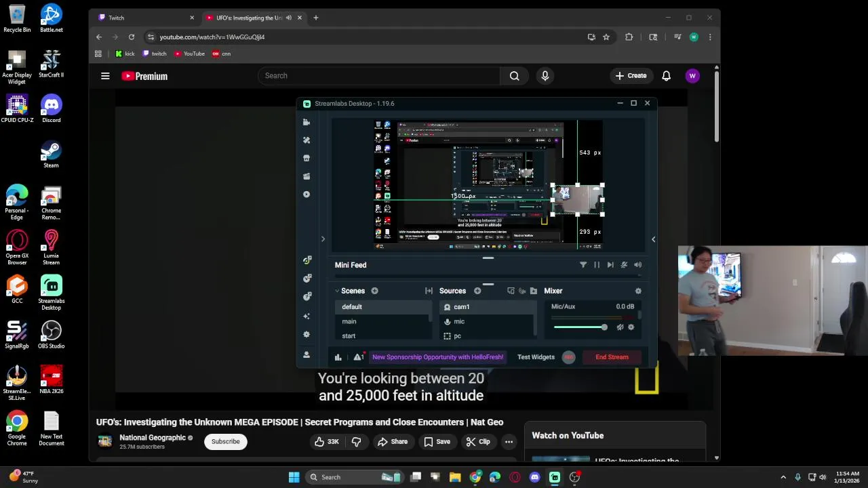Open the recordings circle icon in Streamlabs sidebar

307,195
